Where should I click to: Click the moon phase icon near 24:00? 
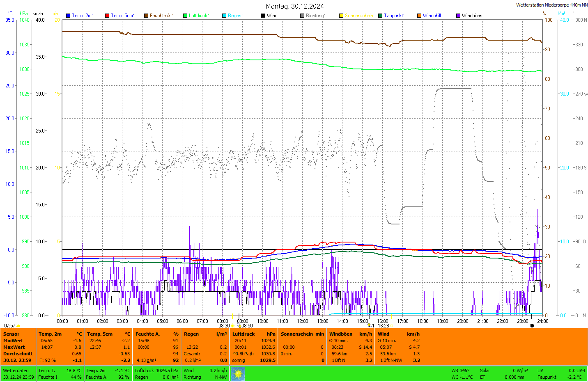click(x=532, y=326)
